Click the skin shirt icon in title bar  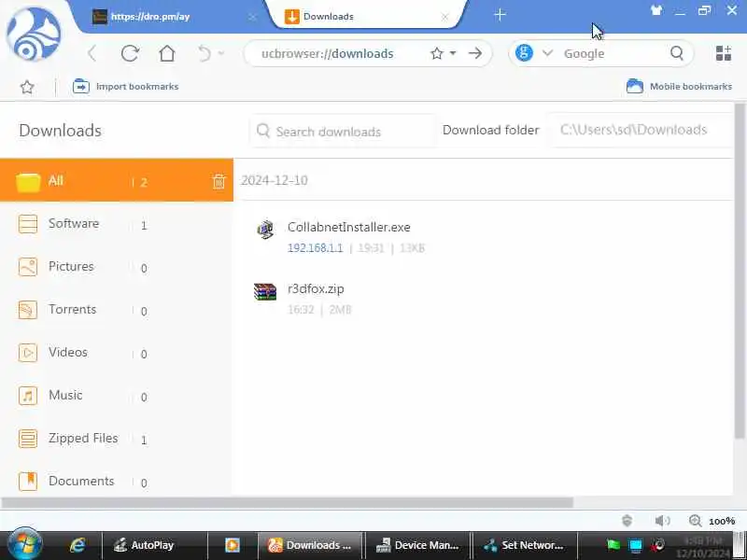point(656,10)
